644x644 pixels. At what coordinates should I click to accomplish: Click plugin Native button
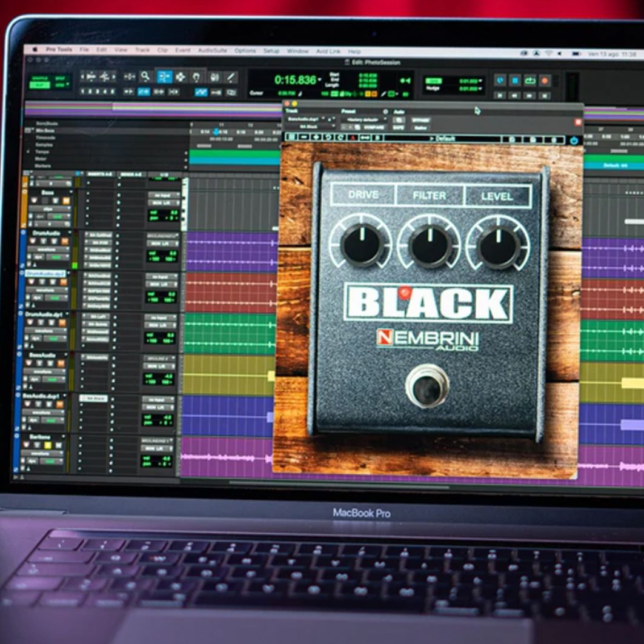[420, 128]
